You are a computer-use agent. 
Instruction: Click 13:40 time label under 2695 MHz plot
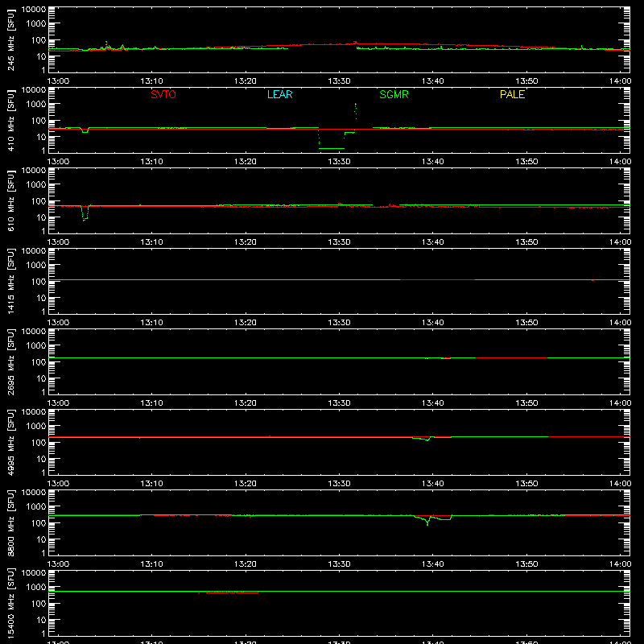[x=432, y=403]
